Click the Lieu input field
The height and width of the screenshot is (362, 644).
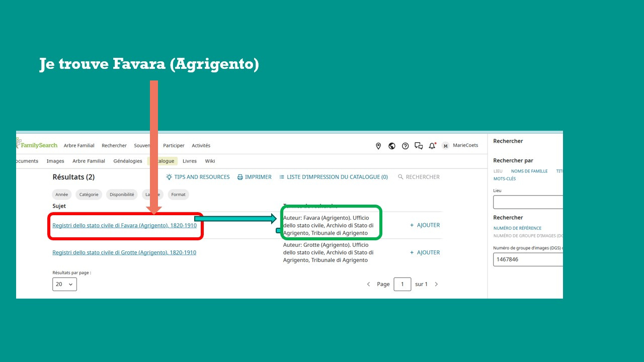[528, 202]
